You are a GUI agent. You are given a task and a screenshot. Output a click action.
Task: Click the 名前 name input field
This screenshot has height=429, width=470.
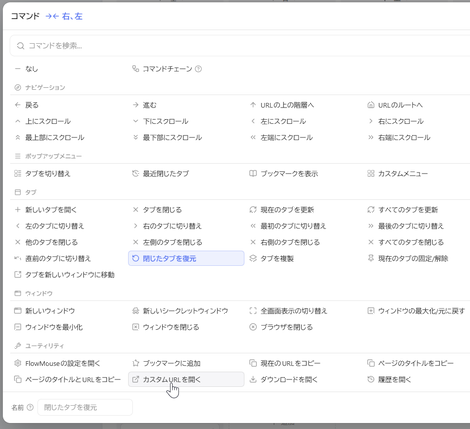(85, 407)
